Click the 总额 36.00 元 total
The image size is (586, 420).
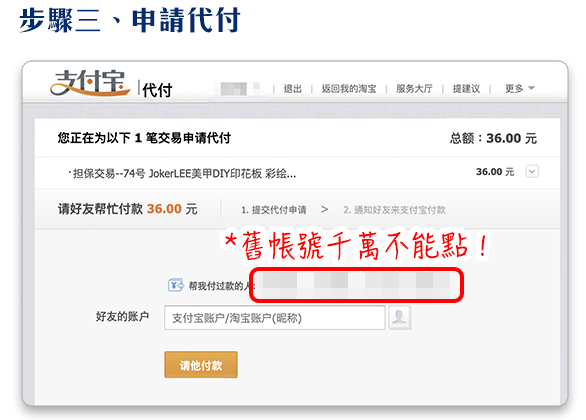(493, 138)
